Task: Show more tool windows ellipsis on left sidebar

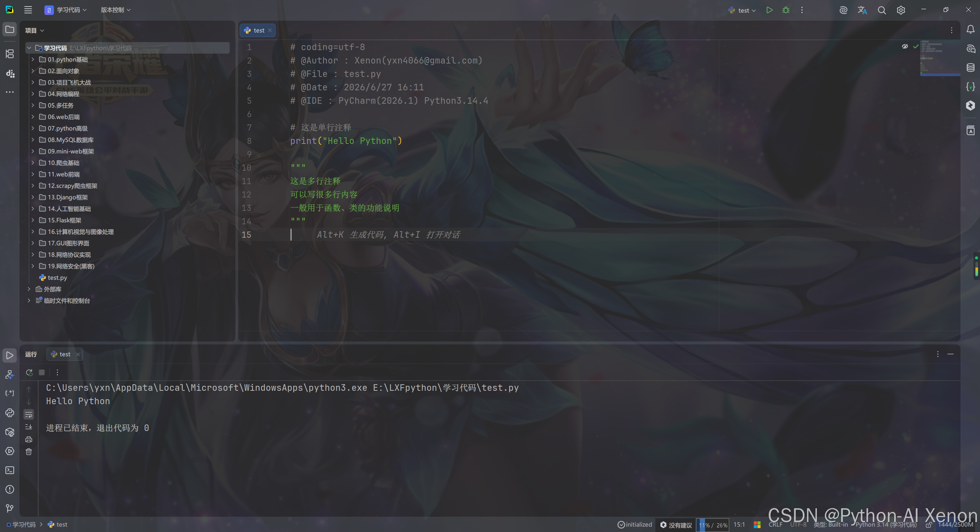Action: (x=10, y=92)
